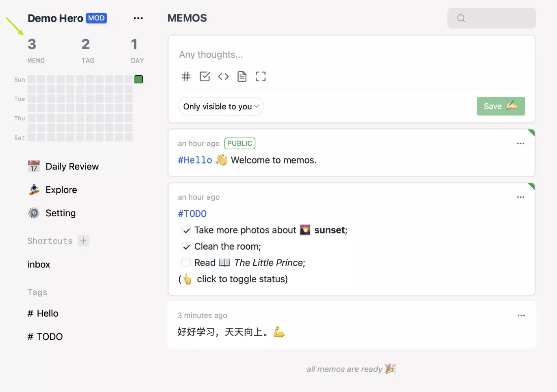
Task: Click the '2 TAG' count
Action: pos(87,51)
